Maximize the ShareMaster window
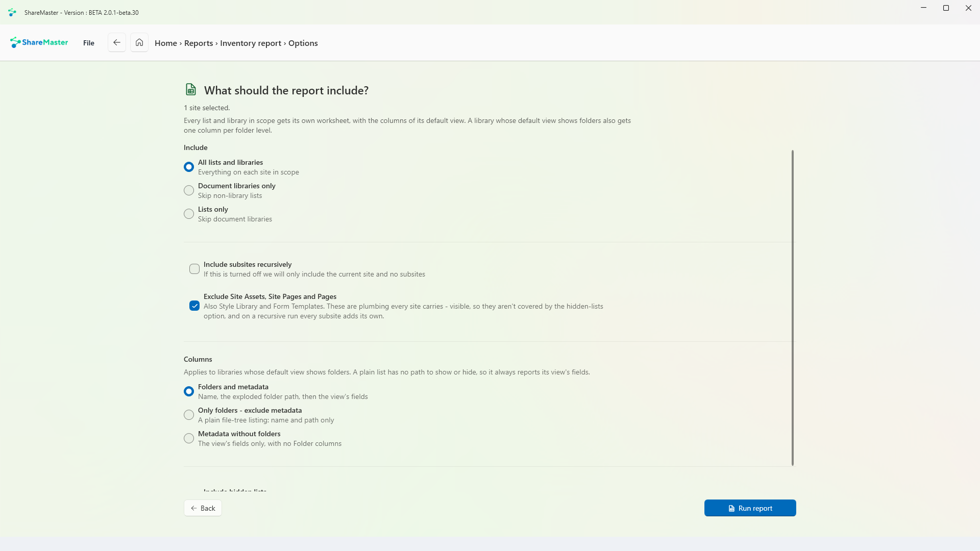Viewport: 980px width, 551px height. tap(946, 8)
